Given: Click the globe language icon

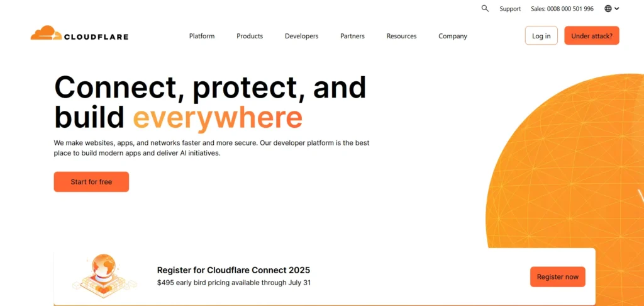Looking at the screenshot, I should coord(608,9).
